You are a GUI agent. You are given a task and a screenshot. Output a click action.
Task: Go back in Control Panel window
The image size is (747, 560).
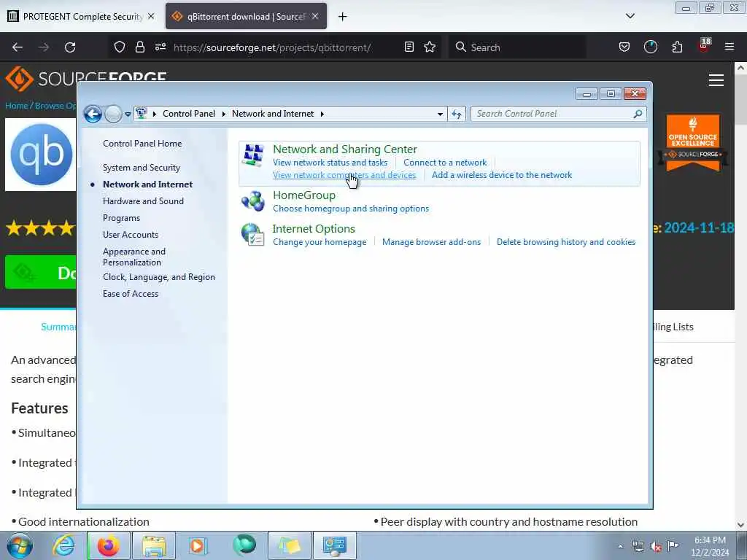click(93, 114)
